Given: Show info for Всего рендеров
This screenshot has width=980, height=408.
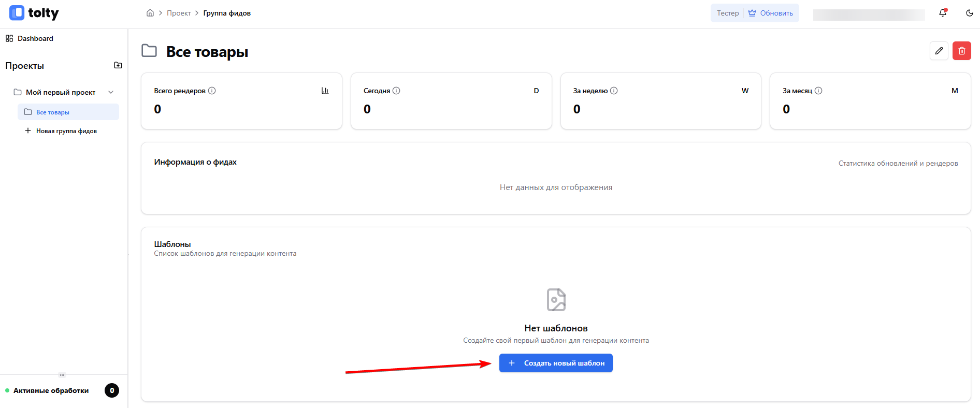Looking at the screenshot, I should coord(212,91).
